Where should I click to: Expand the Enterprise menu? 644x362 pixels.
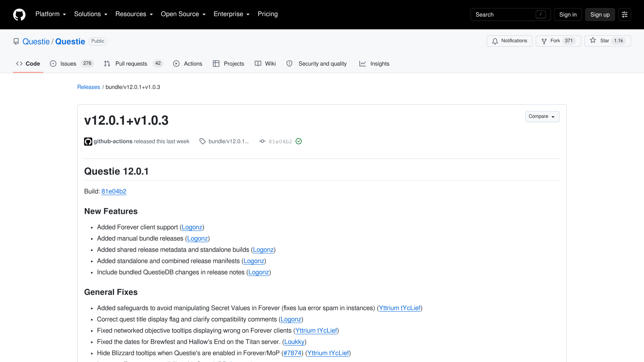231,14
